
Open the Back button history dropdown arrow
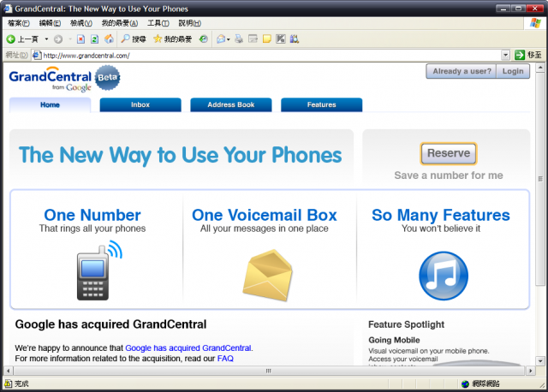(x=46, y=39)
